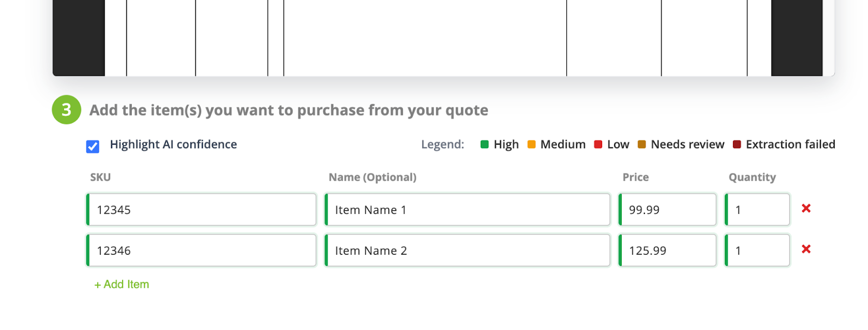Select the Item Name 2 field
Image resolution: width=868 pixels, height=330 pixels.
[468, 250]
